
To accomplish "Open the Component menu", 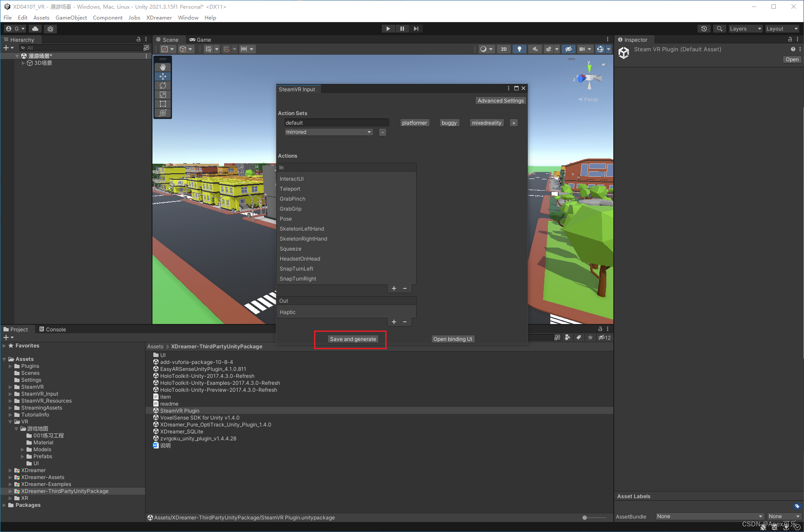I will coord(108,18).
